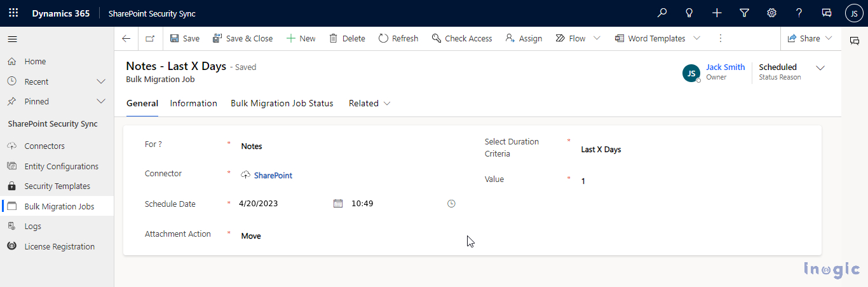
Task: Click the open in new window icon
Action: pos(149,38)
